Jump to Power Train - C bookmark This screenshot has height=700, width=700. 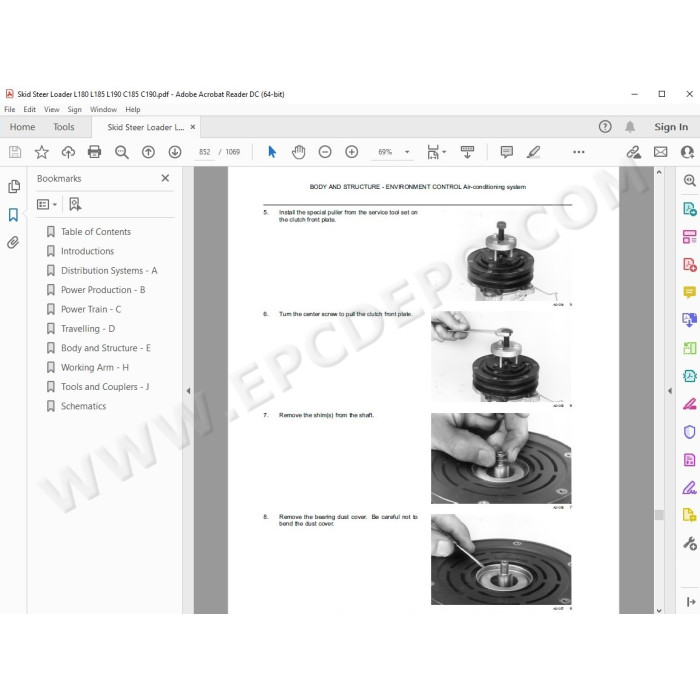(x=91, y=309)
